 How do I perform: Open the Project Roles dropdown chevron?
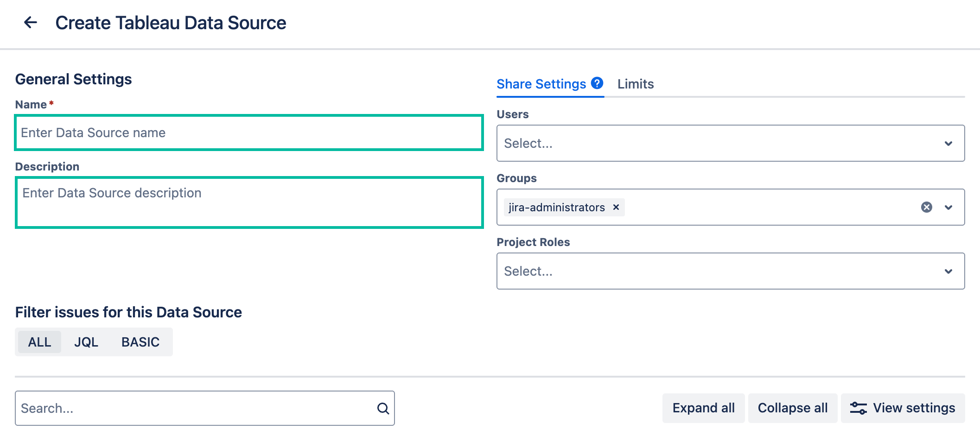pos(948,272)
